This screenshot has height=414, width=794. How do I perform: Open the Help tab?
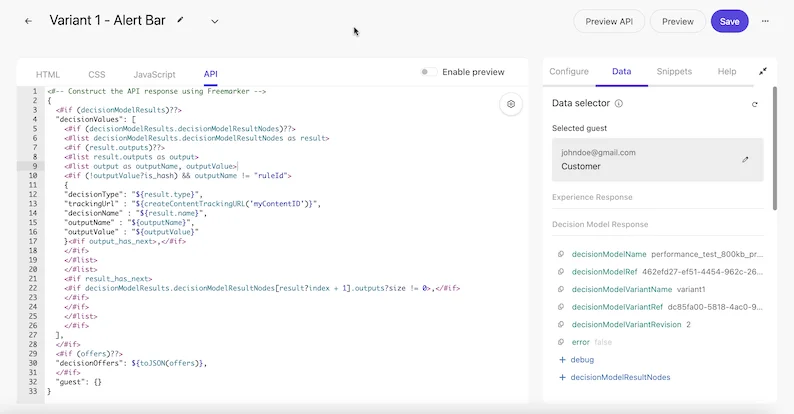(x=727, y=71)
